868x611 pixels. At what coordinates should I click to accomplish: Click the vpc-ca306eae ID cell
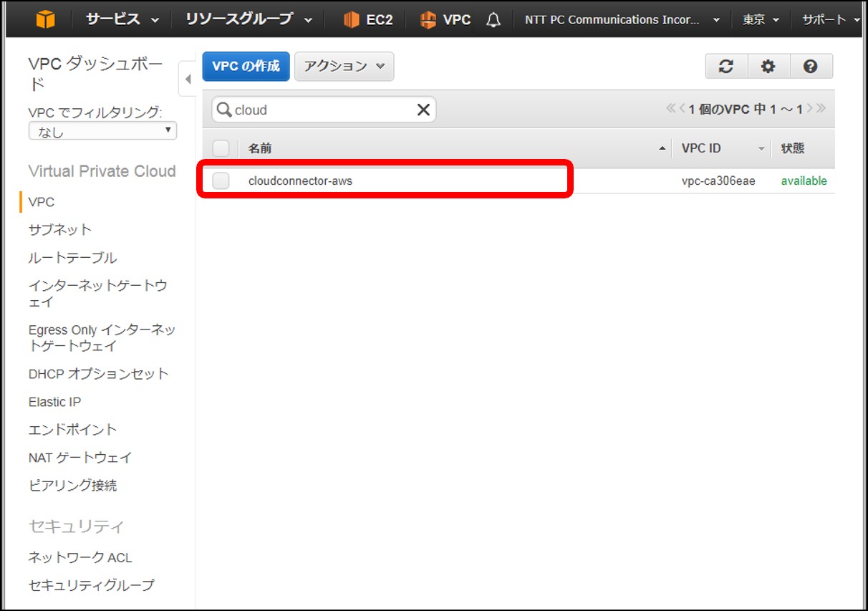pos(718,181)
